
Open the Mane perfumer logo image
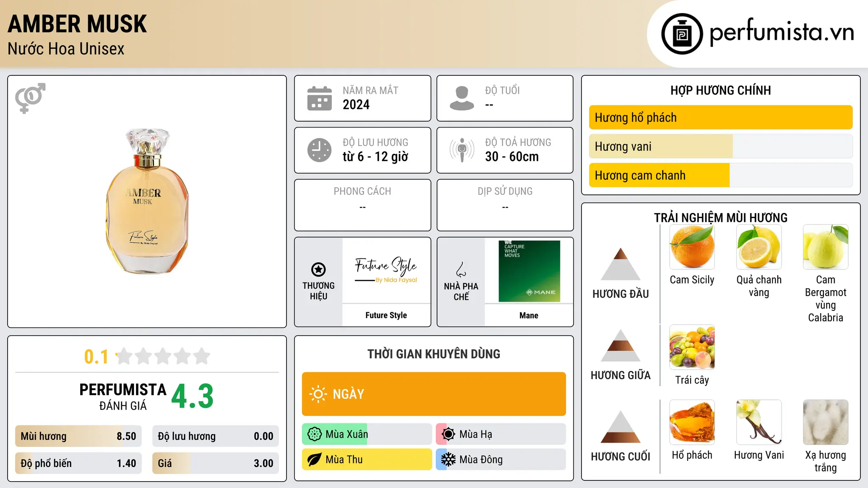click(529, 271)
